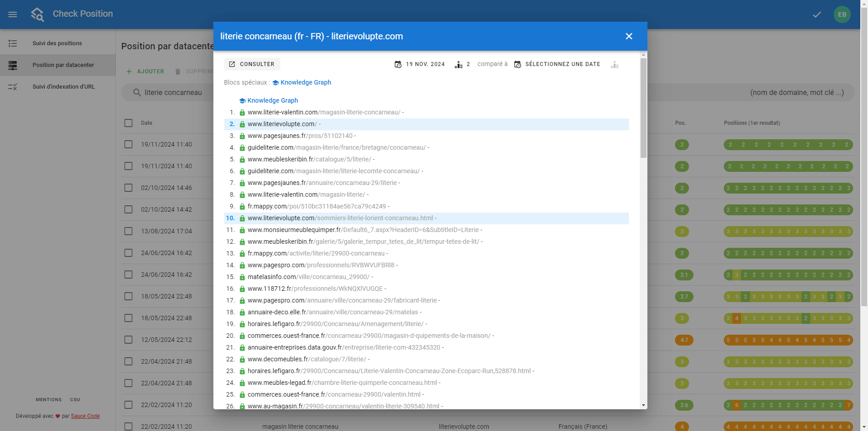Open result 16 www.118712.fr professionnels
Viewport: 868px width, 431px height.
pos(315,289)
